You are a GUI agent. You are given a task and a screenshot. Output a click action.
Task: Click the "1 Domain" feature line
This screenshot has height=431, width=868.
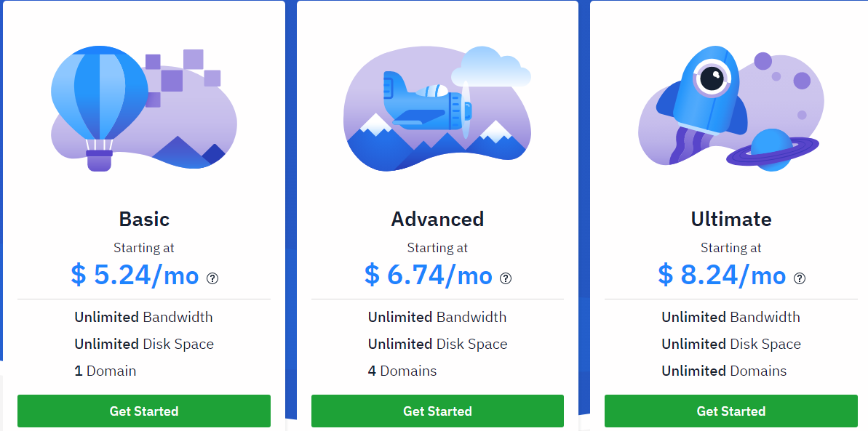coord(105,371)
